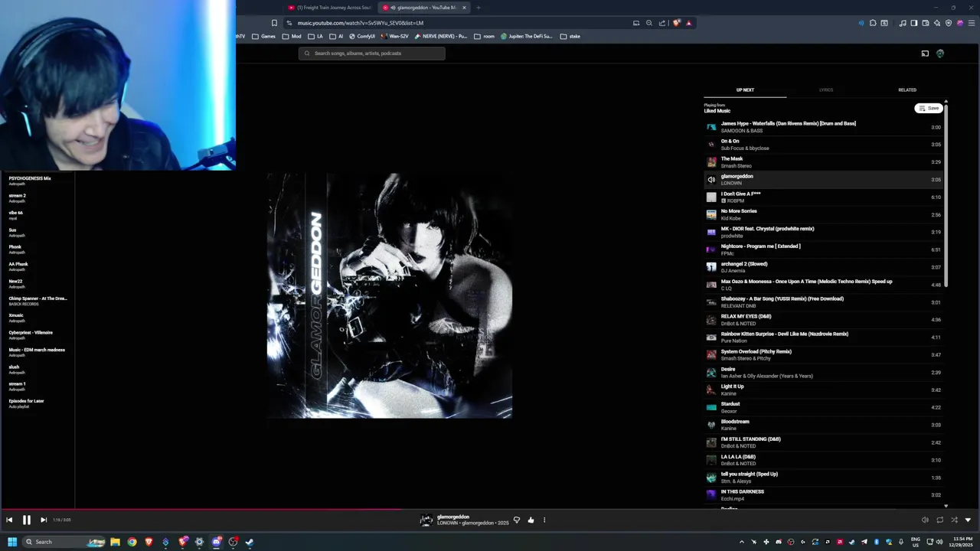The image size is (980, 551).
Task: Open the PSYCHOGENESIS Mix playlist
Action: click(38, 181)
